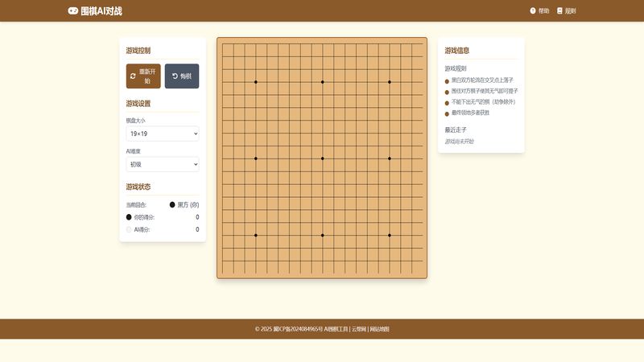Open the AI difficulty 初级 dropdown

(162, 164)
